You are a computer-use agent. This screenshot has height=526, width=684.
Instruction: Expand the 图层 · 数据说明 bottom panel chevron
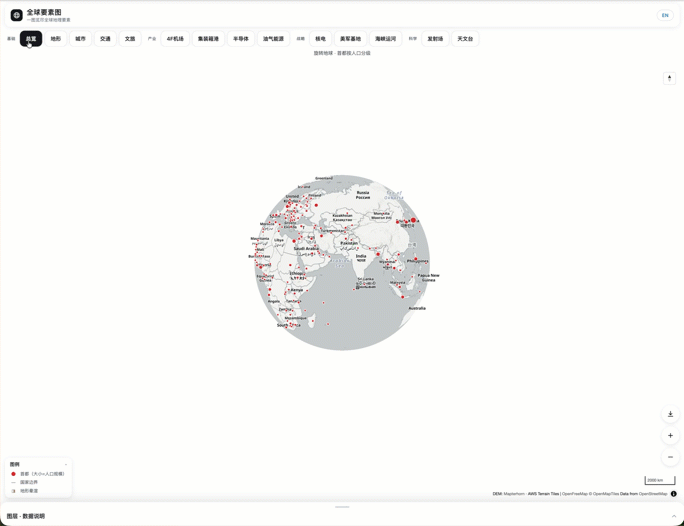674,516
